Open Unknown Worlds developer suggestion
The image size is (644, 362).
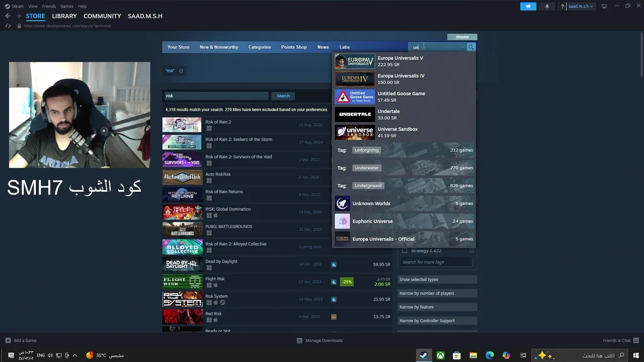404,204
